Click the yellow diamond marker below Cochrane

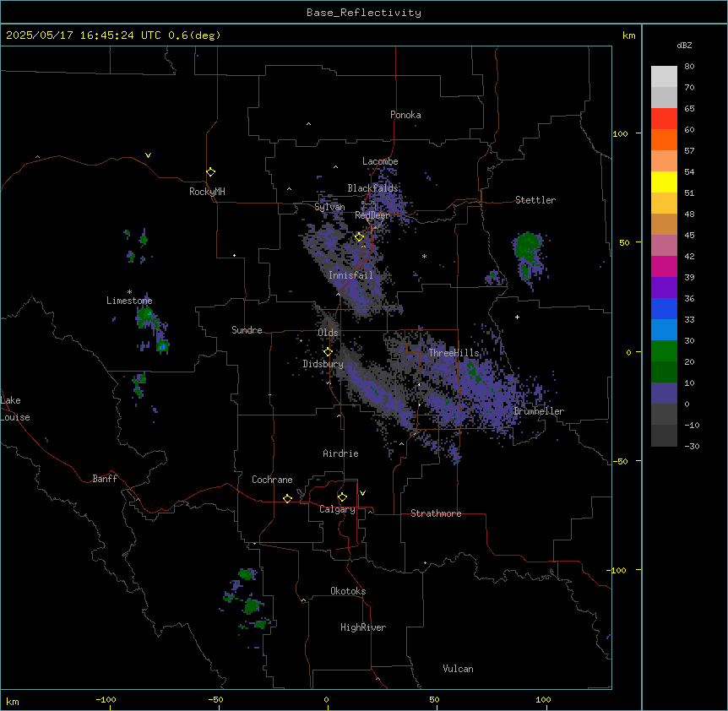click(287, 498)
